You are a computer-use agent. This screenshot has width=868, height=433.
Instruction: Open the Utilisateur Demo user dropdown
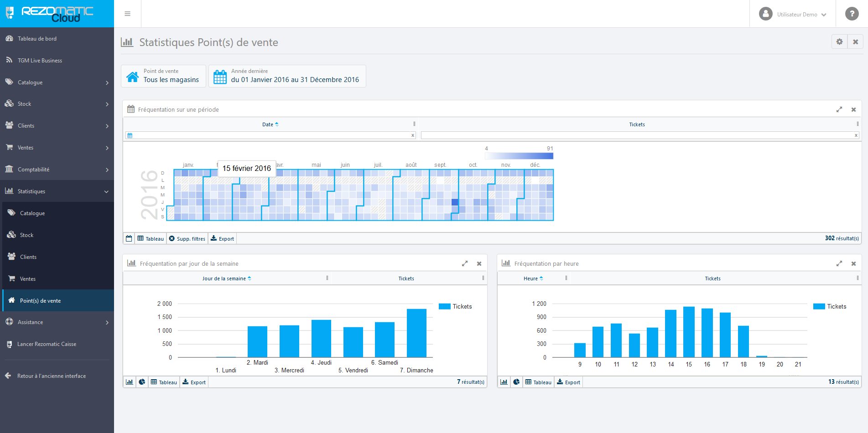pos(793,14)
